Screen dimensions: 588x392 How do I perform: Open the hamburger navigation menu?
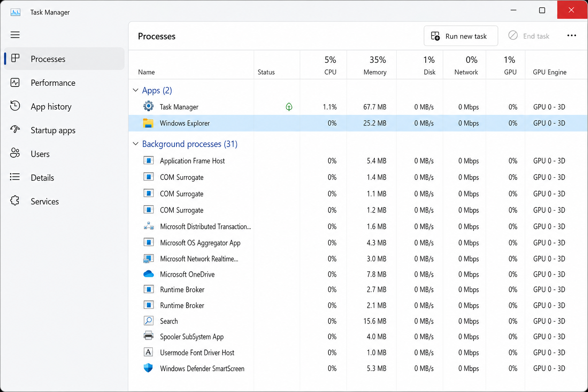(15, 35)
